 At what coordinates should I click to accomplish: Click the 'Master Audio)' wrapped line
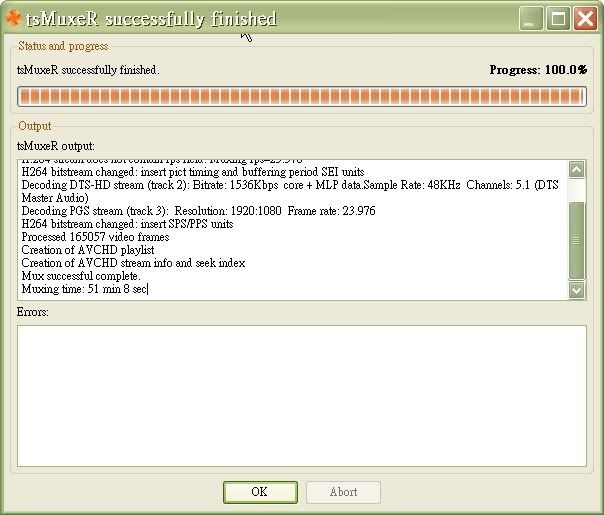pyautogui.click(x=55, y=198)
